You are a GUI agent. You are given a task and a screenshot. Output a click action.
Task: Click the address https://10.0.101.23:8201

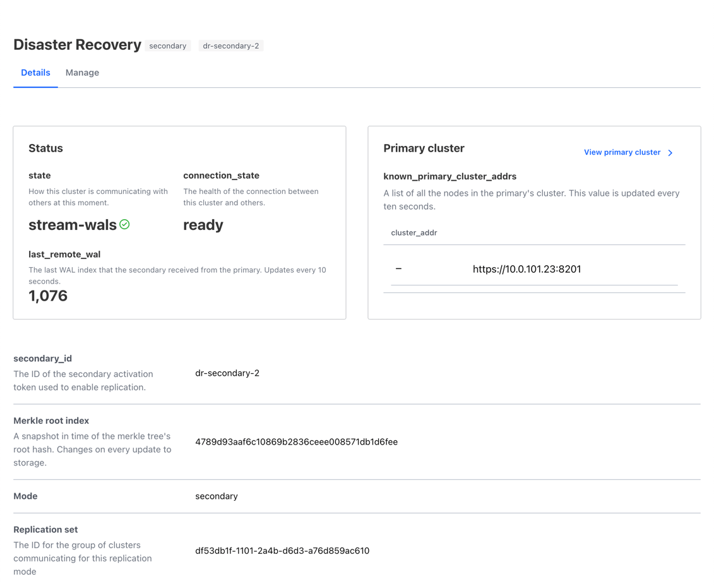click(x=527, y=268)
